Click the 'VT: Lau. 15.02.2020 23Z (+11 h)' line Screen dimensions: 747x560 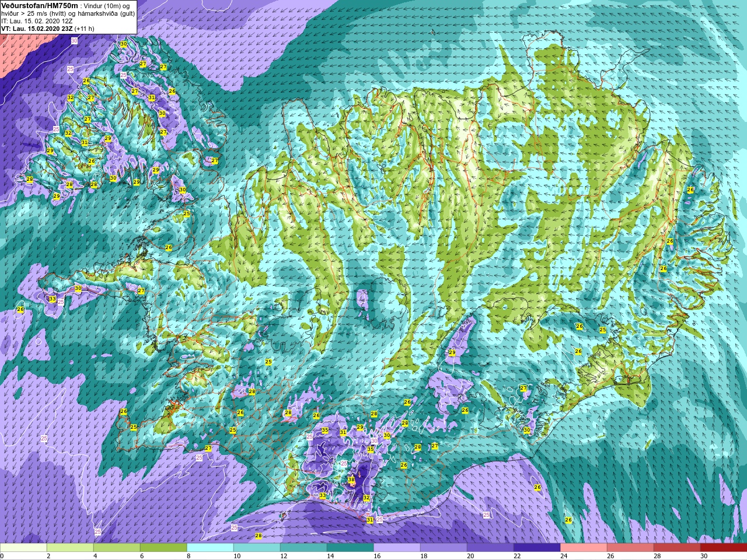(x=48, y=28)
